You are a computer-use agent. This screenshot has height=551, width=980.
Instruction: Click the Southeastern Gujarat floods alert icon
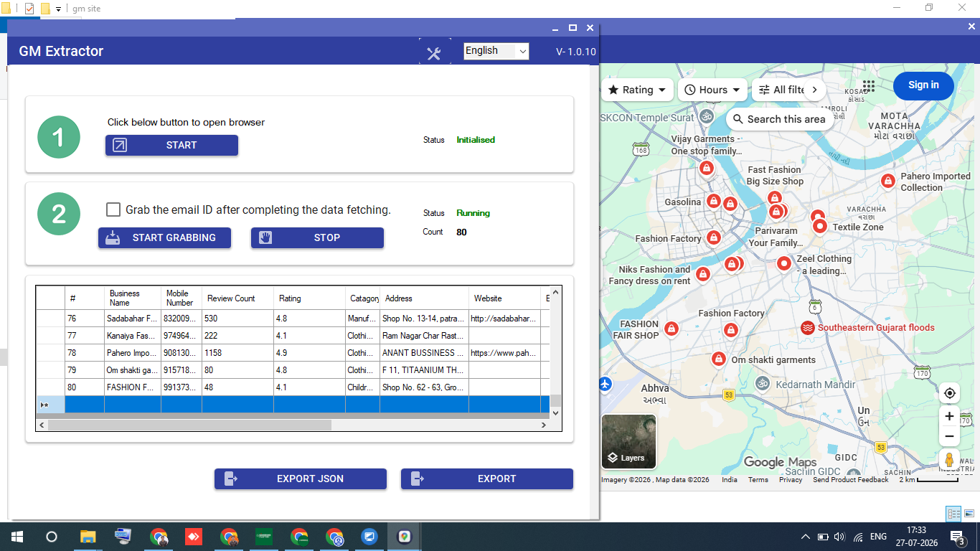click(x=808, y=328)
